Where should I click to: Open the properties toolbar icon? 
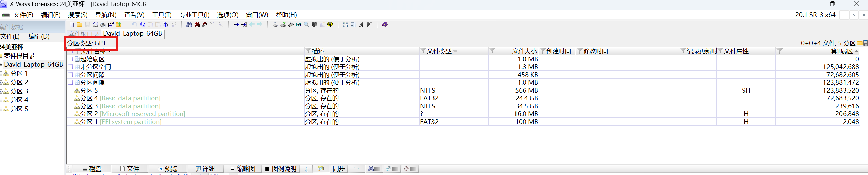point(111,24)
